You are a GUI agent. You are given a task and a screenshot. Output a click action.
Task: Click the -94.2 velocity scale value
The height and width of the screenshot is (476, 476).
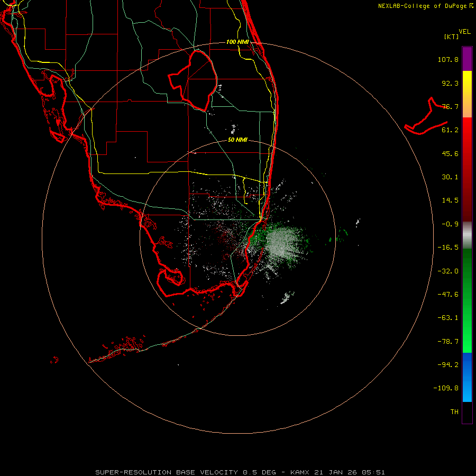448,365
